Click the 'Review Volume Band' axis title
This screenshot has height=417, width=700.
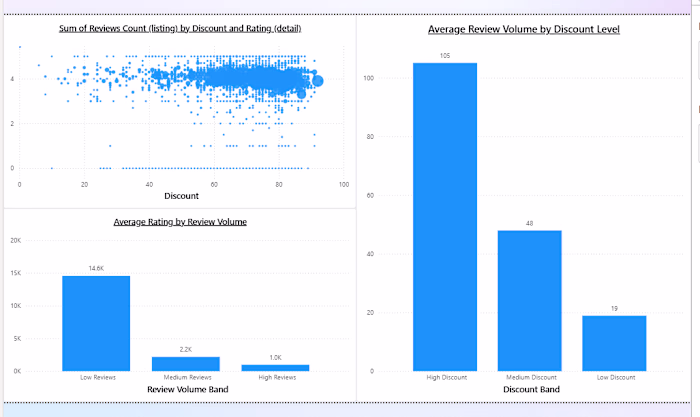coord(188,389)
